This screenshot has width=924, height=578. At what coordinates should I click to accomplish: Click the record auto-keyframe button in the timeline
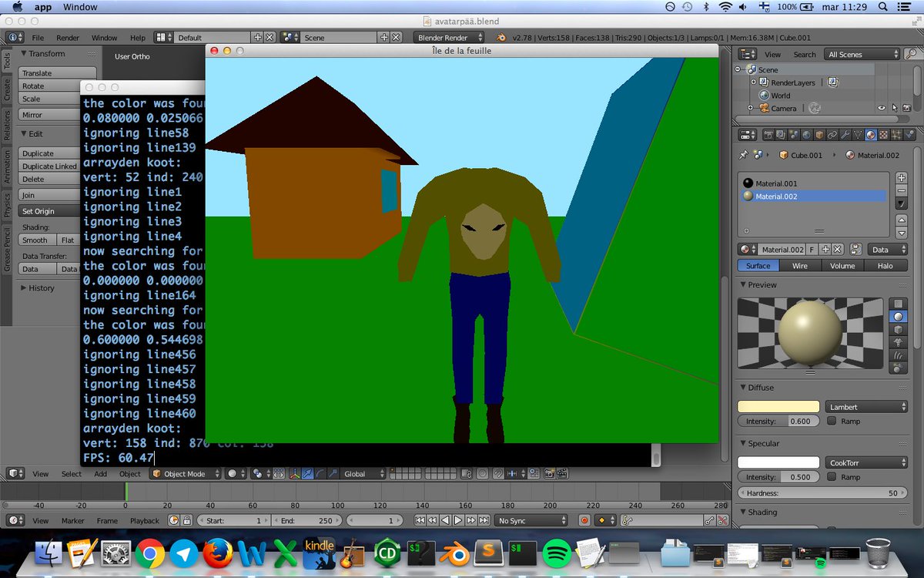[x=584, y=521]
